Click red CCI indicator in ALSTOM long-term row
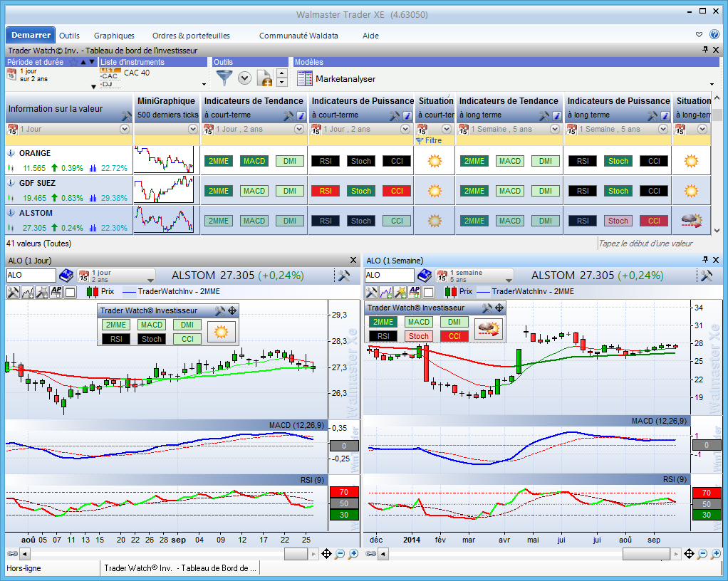This screenshot has height=581, width=728. pos(654,221)
